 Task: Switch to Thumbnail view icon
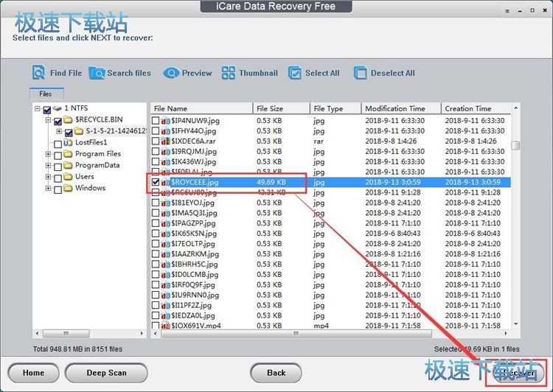pyautogui.click(x=228, y=73)
